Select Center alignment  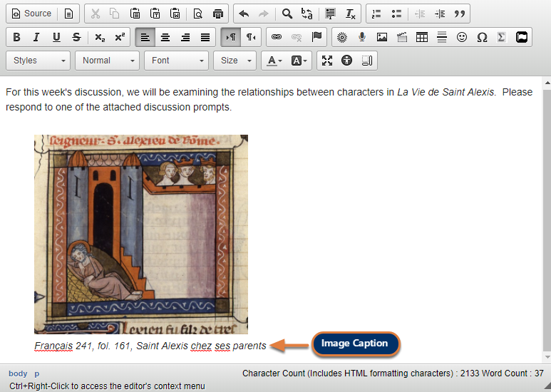pos(165,37)
